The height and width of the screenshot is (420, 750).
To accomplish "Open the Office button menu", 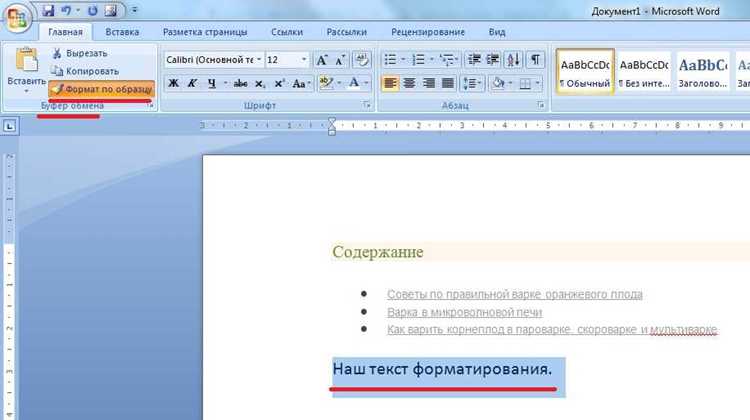I will 18,17.
